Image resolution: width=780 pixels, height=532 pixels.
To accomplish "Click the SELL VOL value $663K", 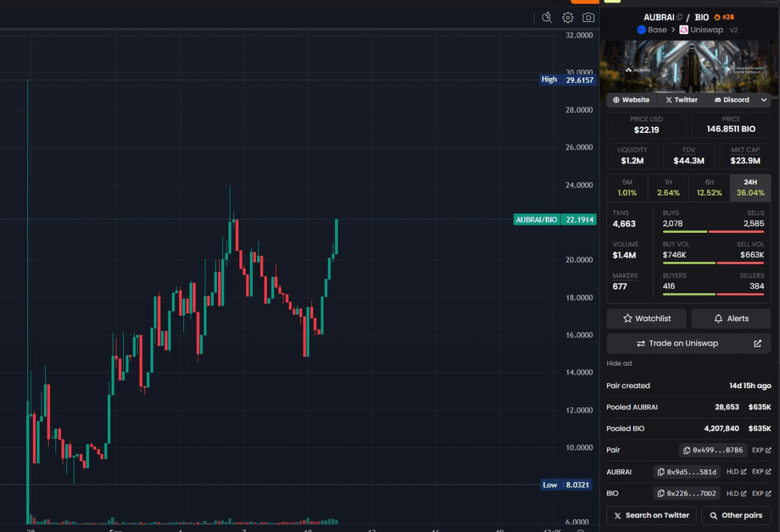I will (x=753, y=255).
